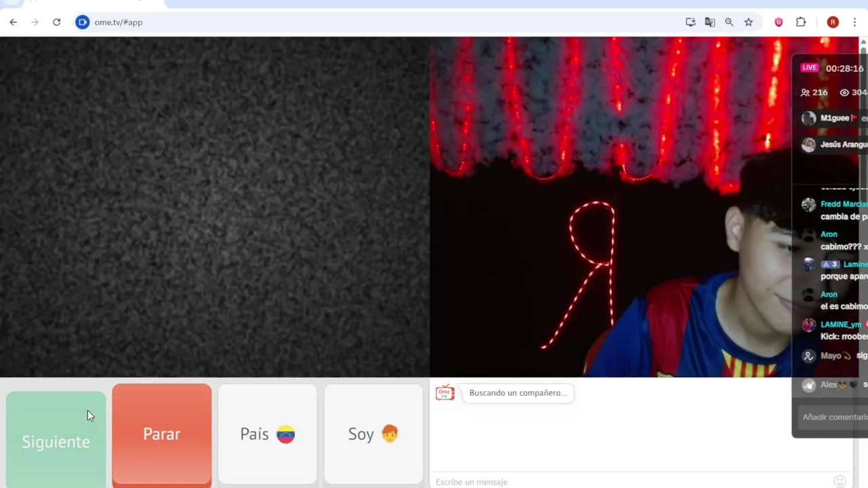Screen dimensions: 868x488
Task: Open the zoom magnifier icon
Action: (729, 22)
